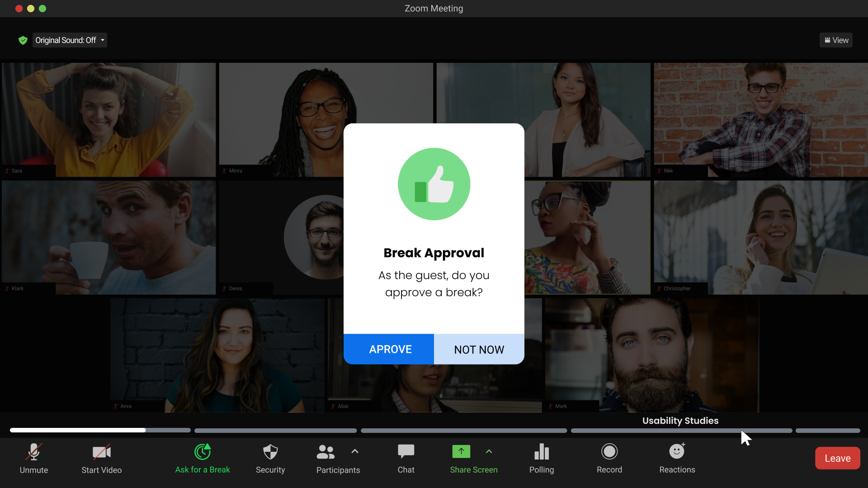Open the View layout menu
The width and height of the screenshot is (868, 488).
[x=836, y=40]
